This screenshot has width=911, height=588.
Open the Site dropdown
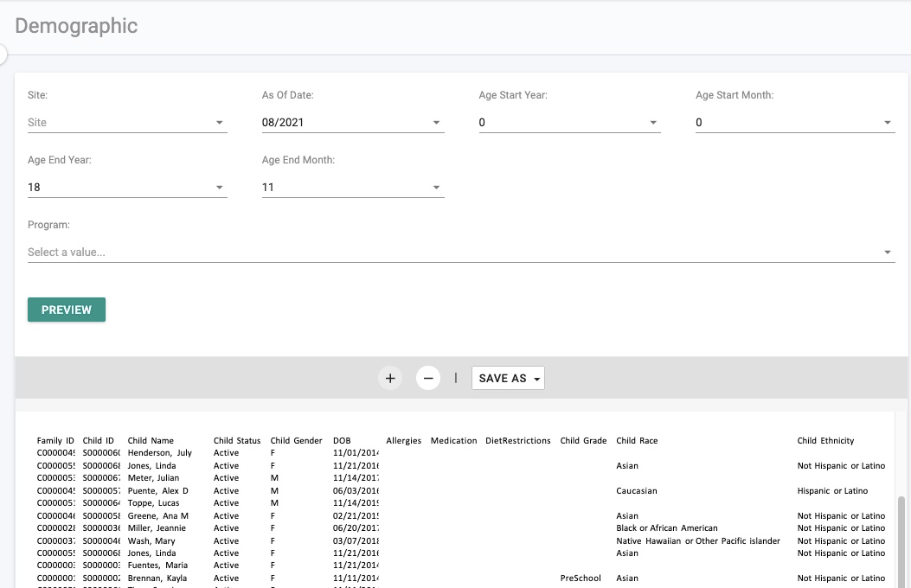[x=127, y=123]
